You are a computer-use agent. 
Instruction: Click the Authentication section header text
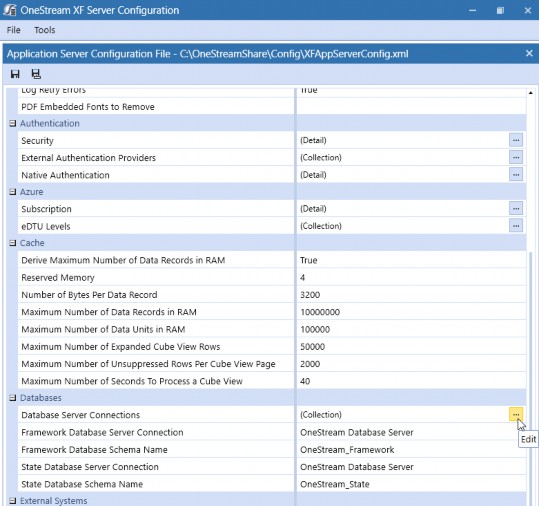click(50, 123)
